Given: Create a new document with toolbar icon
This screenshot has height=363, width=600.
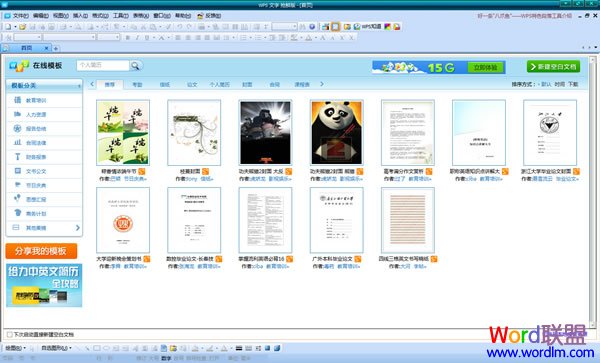Looking at the screenshot, I should (8, 27).
